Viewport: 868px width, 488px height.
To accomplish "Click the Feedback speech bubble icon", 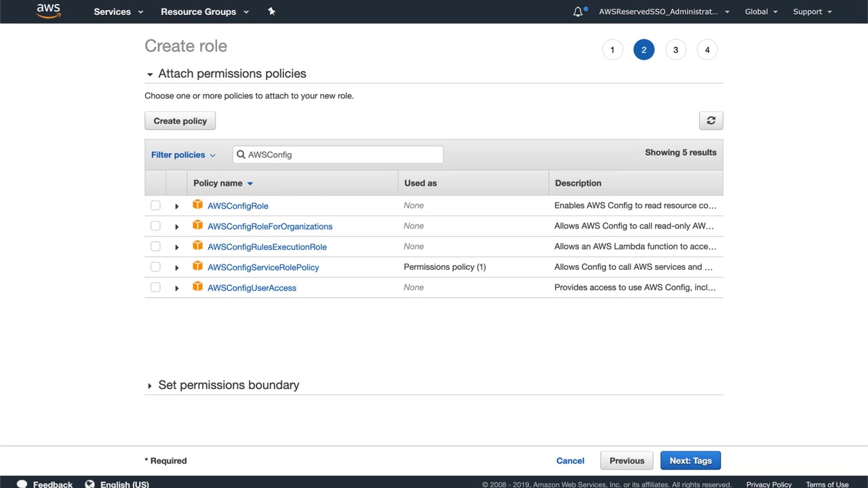I will point(22,484).
